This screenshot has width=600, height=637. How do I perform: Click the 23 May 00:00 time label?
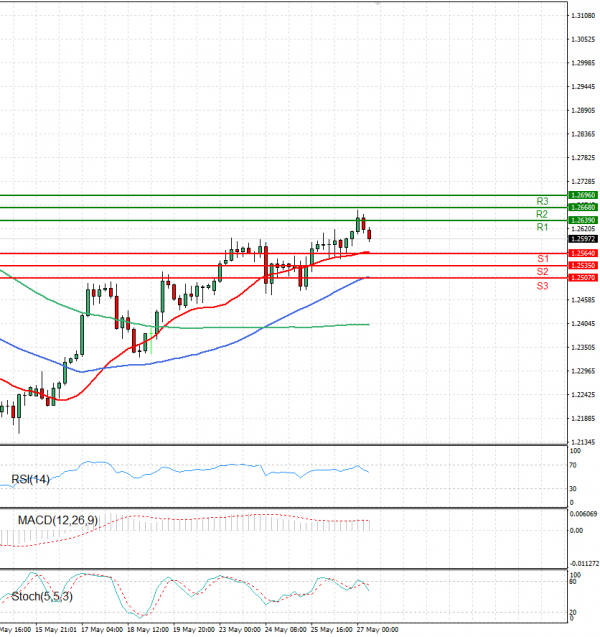(240, 630)
